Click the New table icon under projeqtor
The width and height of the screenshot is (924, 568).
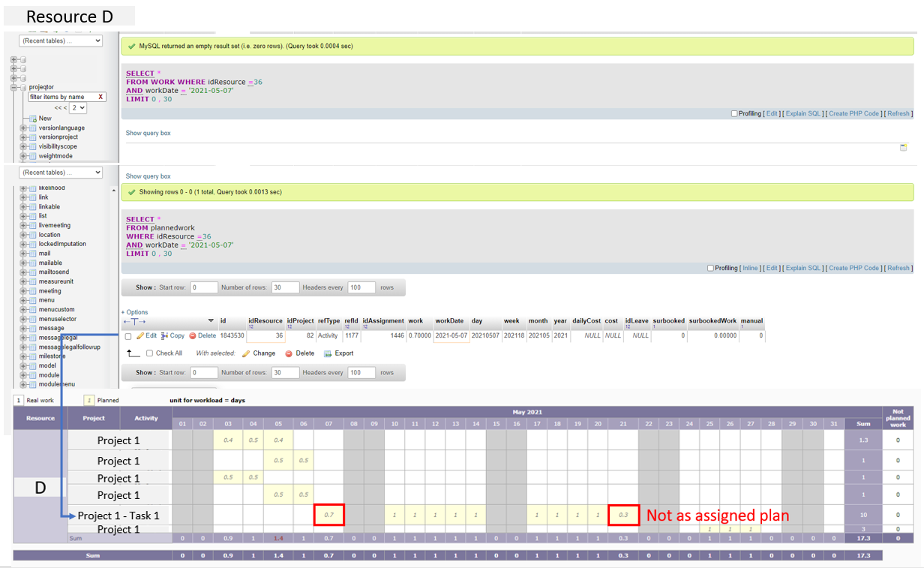(x=33, y=119)
